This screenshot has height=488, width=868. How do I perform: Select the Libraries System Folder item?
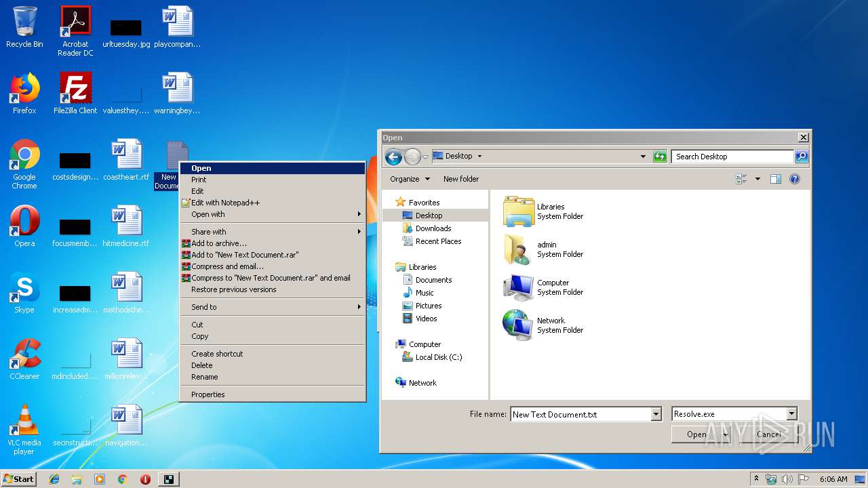tap(544, 211)
